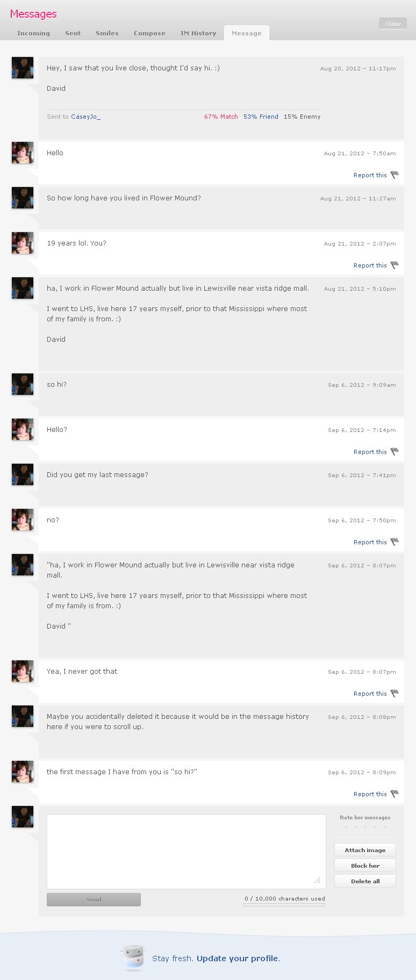Open the Compose tab

[x=149, y=33]
